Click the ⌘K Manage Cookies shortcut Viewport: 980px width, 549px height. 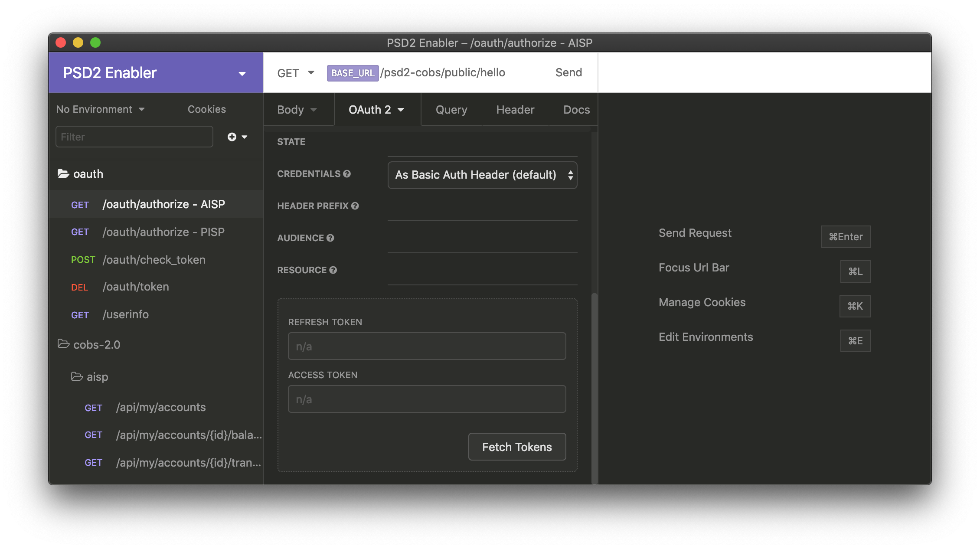[x=855, y=306]
